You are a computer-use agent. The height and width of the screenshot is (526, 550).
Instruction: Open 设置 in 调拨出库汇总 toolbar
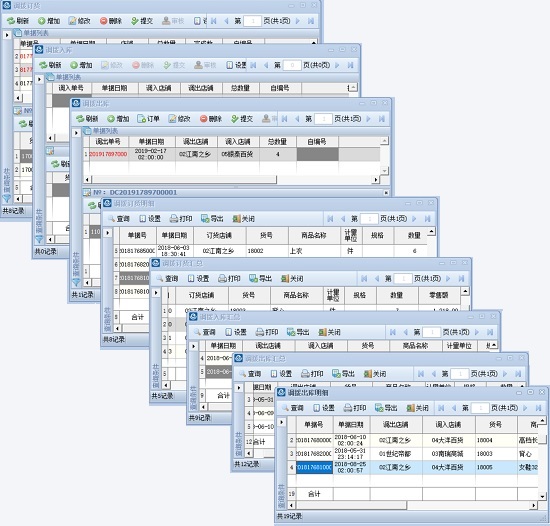(x=281, y=373)
